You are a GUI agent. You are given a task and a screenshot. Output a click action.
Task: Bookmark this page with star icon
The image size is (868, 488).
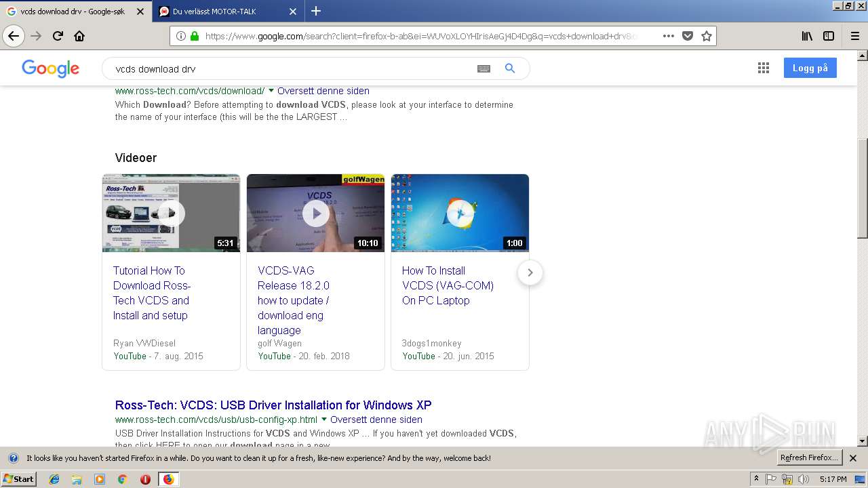click(x=707, y=36)
